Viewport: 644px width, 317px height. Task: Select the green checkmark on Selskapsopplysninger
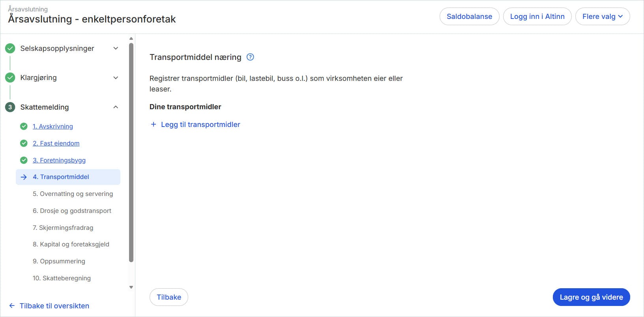coord(10,48)
